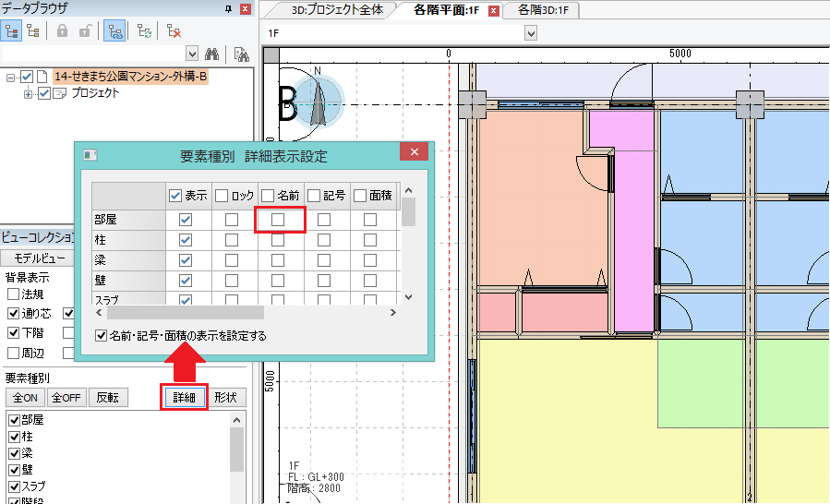Click the 全OFF button
830x504 pixels.
click(66, 398)
